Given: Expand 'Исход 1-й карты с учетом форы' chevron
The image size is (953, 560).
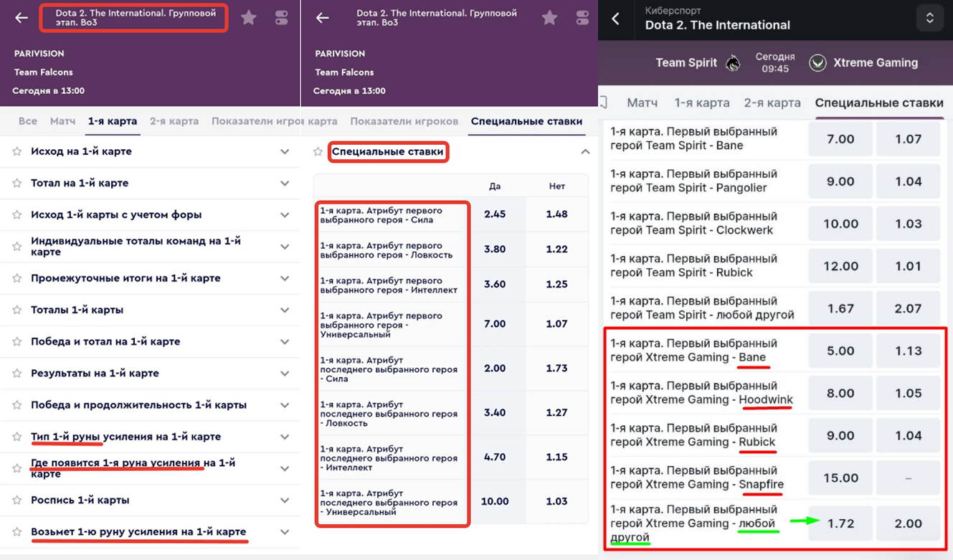Looking at the screenshot, I should coord(285,214).
